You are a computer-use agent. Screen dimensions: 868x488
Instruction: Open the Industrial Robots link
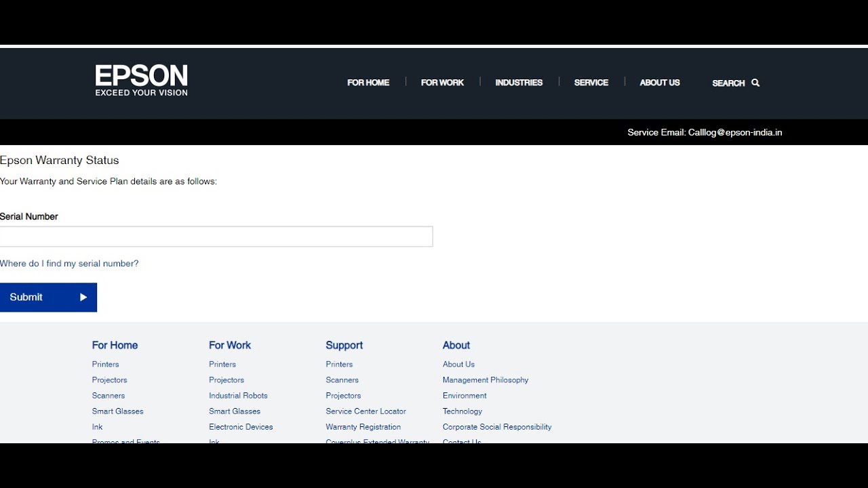(238, 396)
